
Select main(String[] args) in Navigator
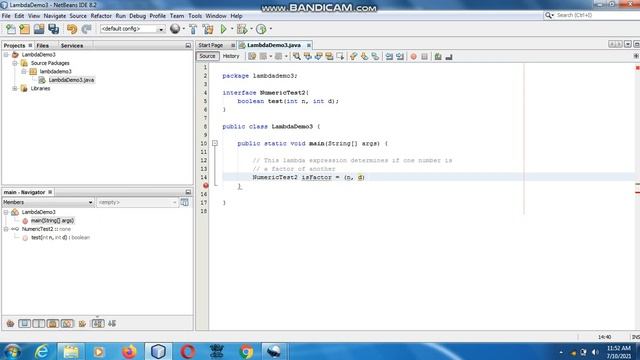pos(52,221)
